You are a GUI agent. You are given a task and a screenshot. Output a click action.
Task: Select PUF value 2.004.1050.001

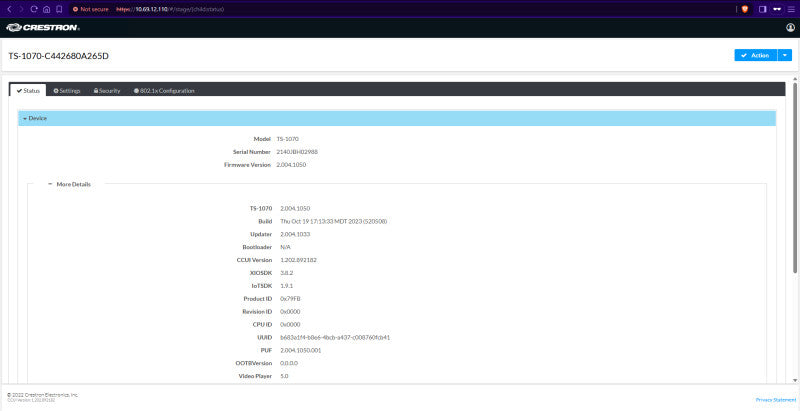[x=301, y=351]
